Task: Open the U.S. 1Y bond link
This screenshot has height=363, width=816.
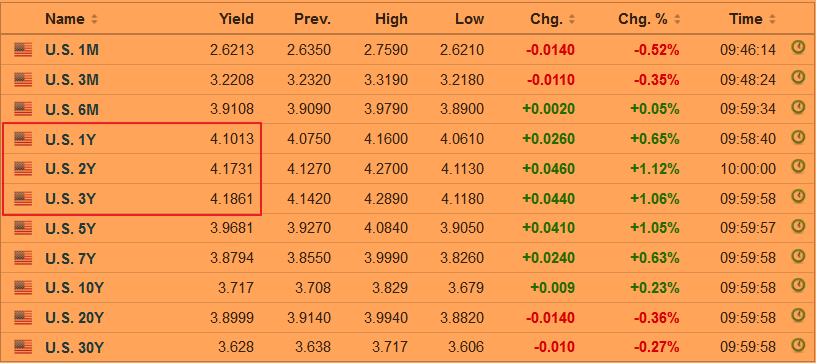Action: (70, 139)
